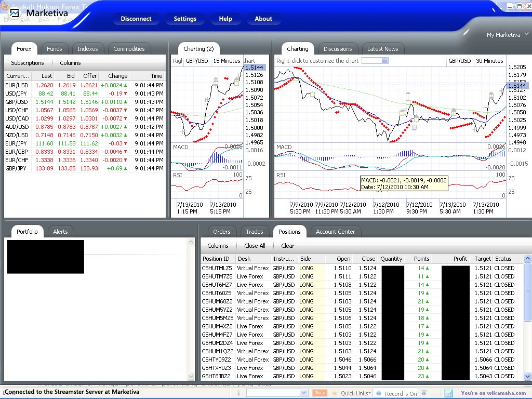The image size is (532, 399).
Task: Click the Portfolio panel scroll down arrow
Action: [191, 376]
